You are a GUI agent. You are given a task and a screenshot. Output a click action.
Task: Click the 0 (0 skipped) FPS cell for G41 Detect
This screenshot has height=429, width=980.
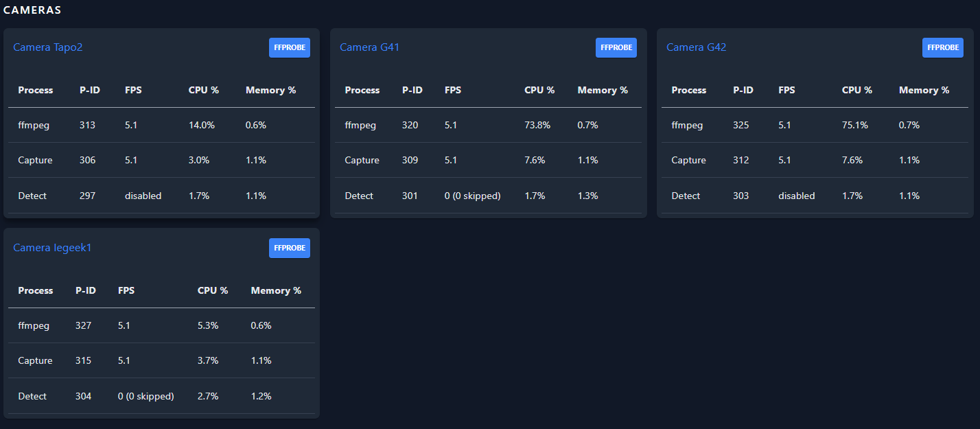(x=472, y=196)
